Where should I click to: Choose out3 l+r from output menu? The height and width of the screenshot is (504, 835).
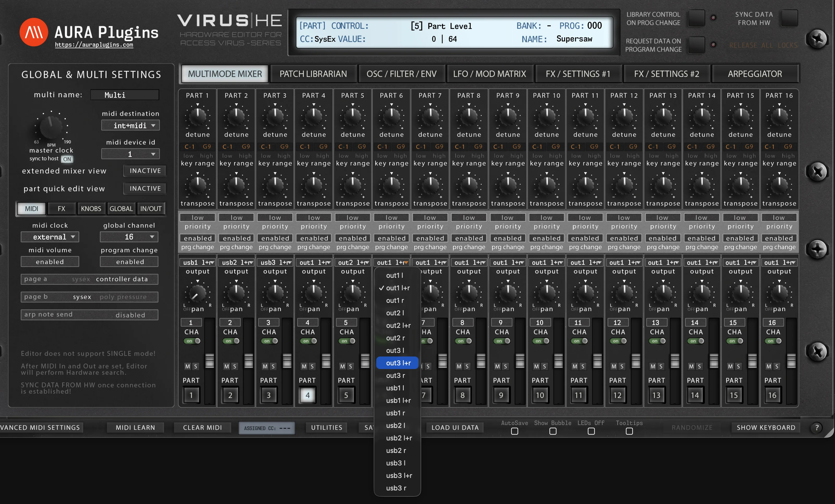click(397, 363)
